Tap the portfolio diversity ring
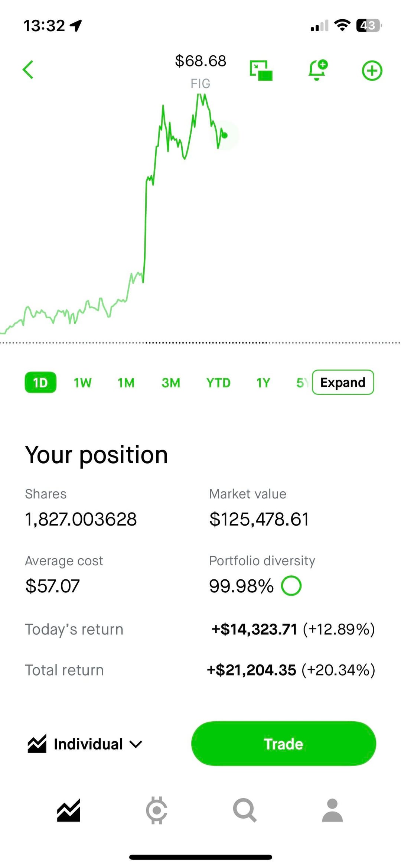Screen dimensions: 401x868 pyautogui.click(x=291, y=586)
